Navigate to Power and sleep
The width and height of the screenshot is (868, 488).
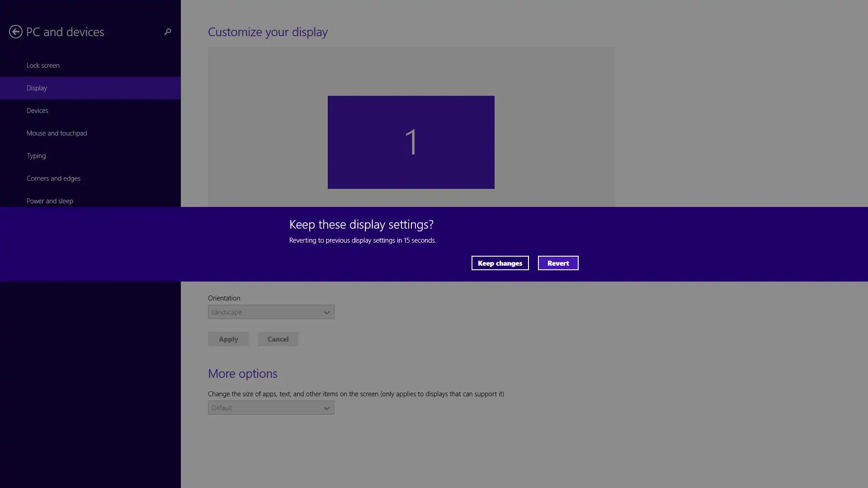50,201
